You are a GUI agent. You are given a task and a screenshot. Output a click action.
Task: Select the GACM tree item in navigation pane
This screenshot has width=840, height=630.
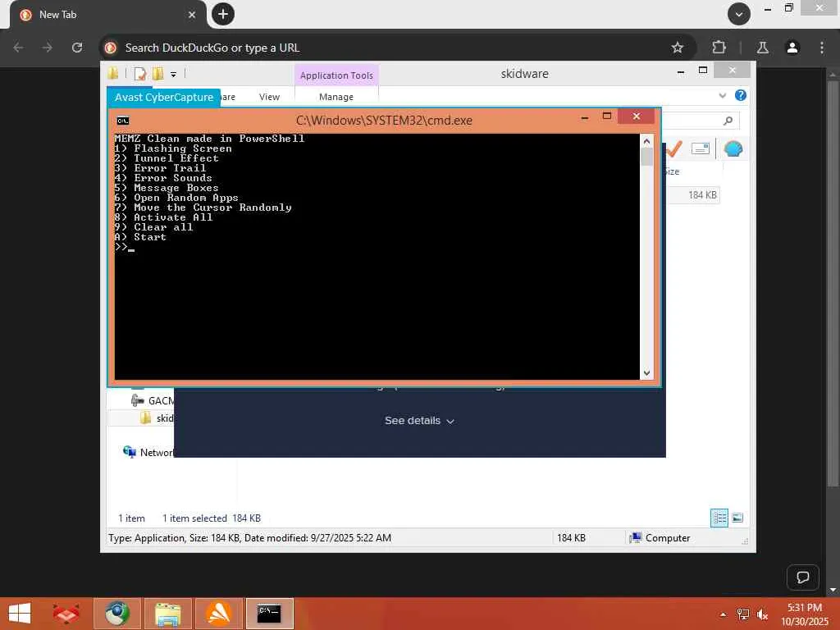[x=153, y=400]
